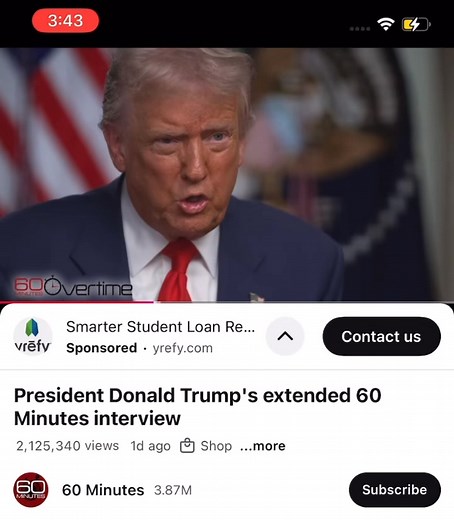
Task: Tap the battery charging icon
Action: point(416,24)
